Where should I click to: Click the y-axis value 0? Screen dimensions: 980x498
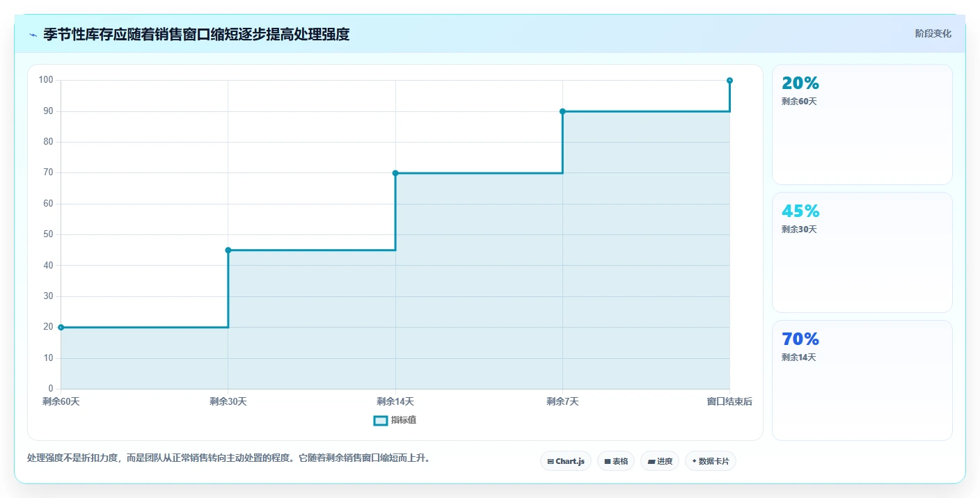click(x=51, y=388)
